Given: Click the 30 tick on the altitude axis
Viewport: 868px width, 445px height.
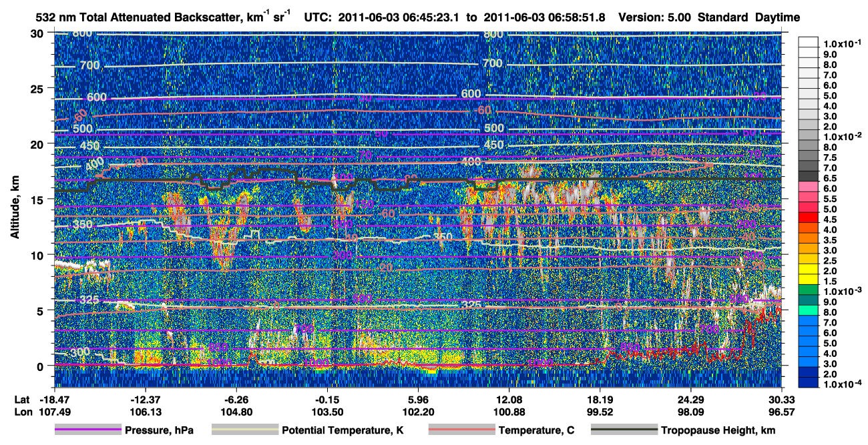Looking at the screenshot, I should point(38,33).
